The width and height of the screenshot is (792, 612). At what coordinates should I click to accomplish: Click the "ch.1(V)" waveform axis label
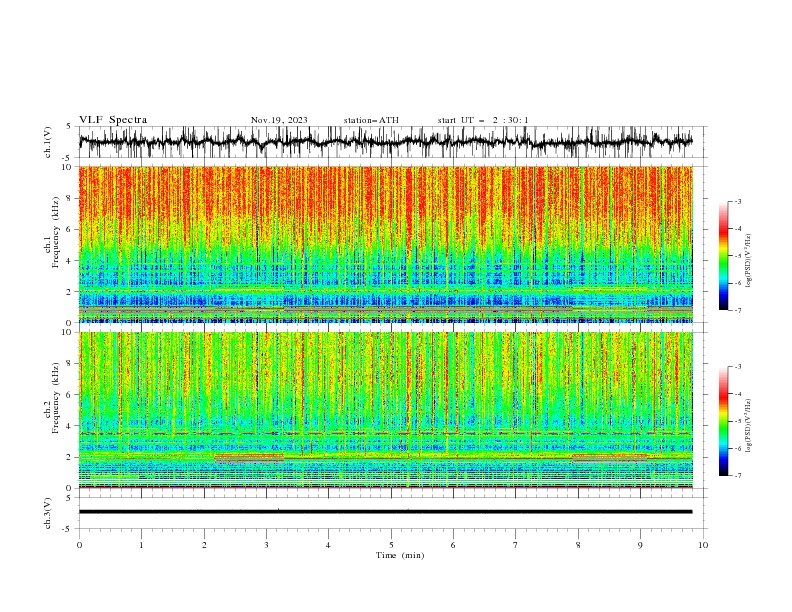pos(48,142)
